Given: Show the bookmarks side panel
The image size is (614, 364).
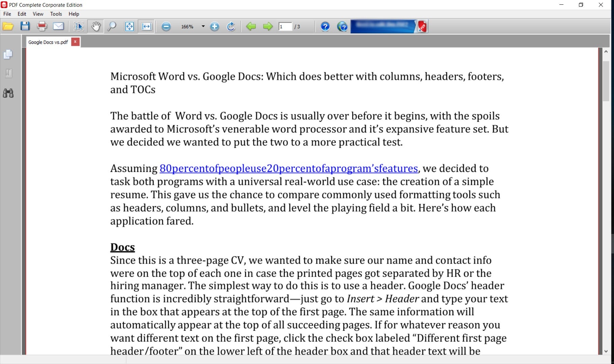Looking at the screenshot, I should pyautogui.click(x=9, y=73).
